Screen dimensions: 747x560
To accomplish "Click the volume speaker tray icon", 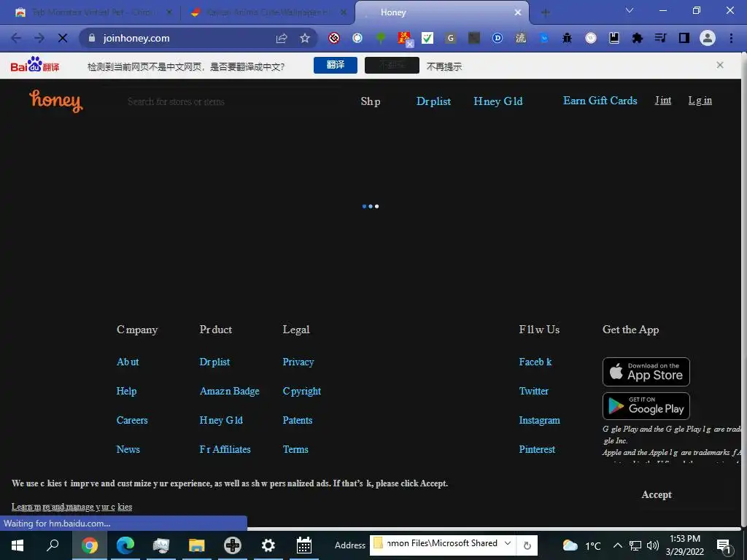I will pyautogui.click(x=653, y=545).
